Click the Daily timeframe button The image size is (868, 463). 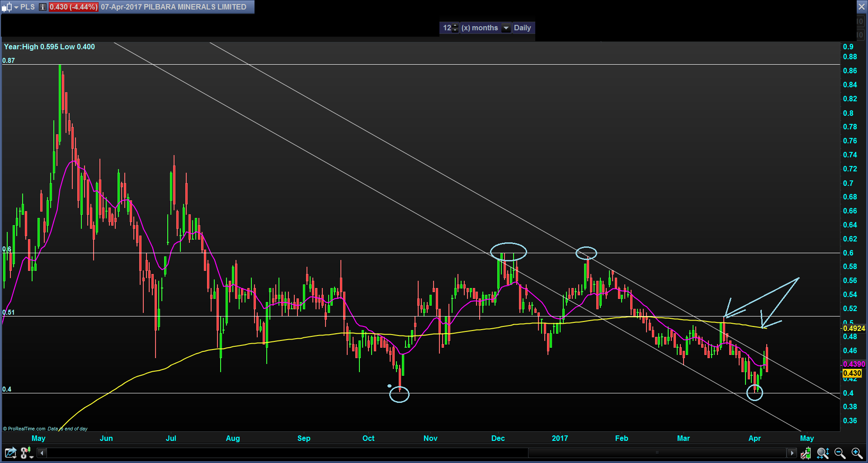click(523, 28)
